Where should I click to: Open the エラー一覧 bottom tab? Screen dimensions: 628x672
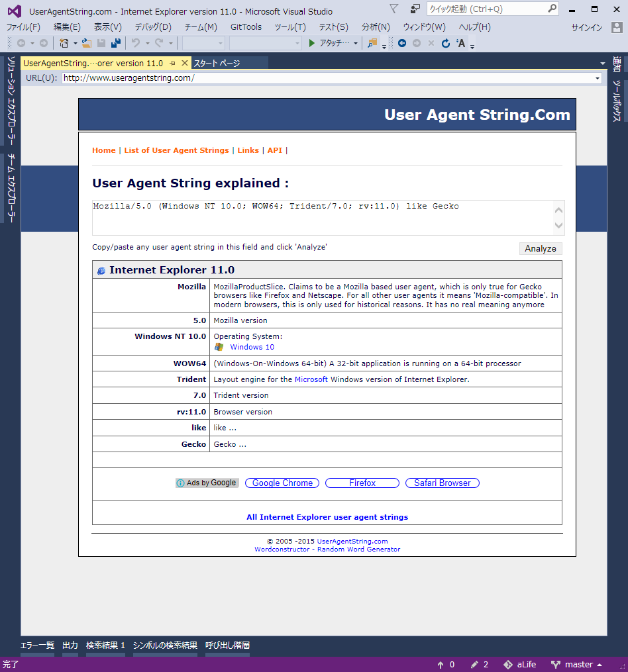37,645
